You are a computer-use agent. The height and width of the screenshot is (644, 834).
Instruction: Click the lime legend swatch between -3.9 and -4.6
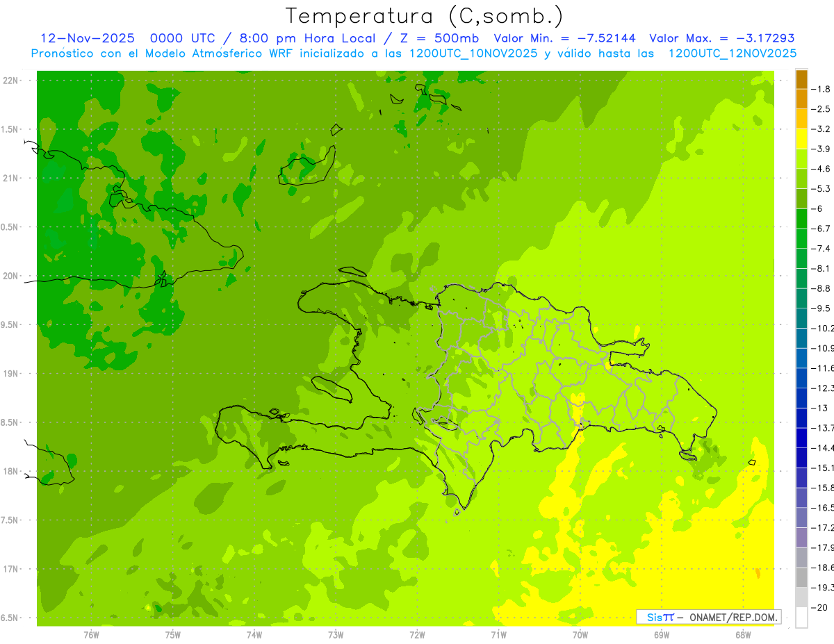(x=801, y=159)
